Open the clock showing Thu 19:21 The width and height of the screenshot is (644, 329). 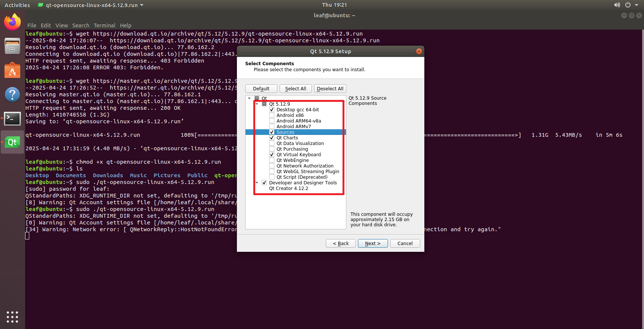(x=334, y=5)
